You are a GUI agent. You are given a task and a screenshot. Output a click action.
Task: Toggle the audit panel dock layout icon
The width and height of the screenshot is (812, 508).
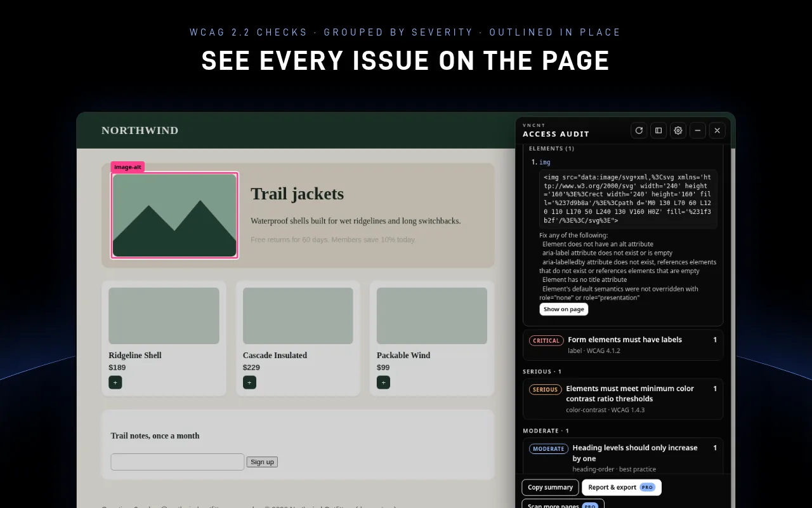(658, 130)
